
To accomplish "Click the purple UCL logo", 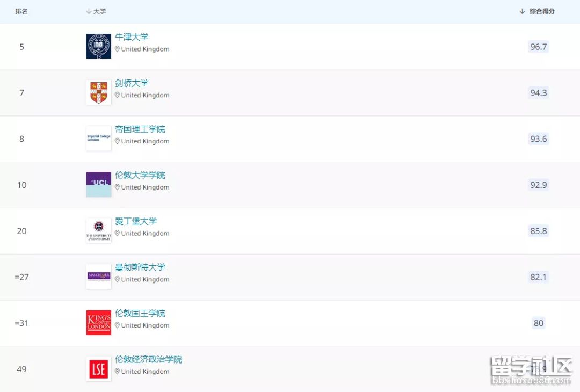I will coord(98,184).
